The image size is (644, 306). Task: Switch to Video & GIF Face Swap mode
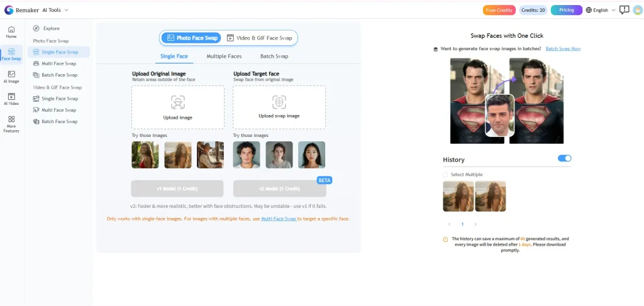[260, 38]
